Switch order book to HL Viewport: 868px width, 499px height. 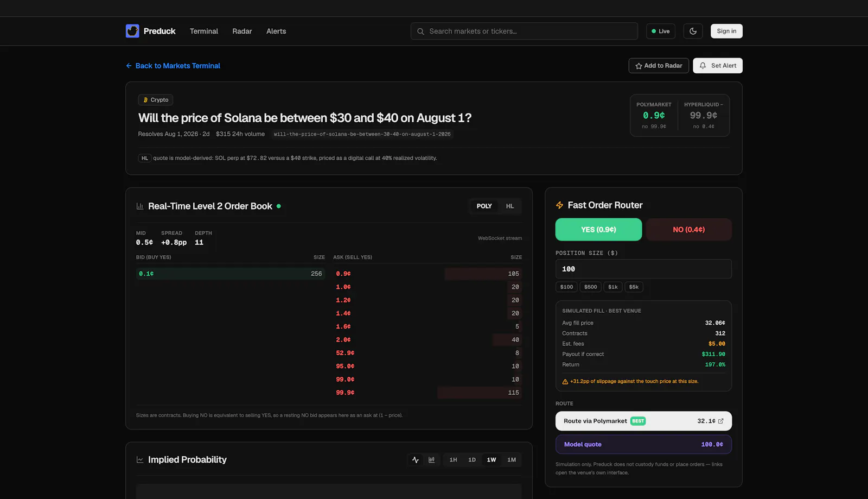(510, 206)
